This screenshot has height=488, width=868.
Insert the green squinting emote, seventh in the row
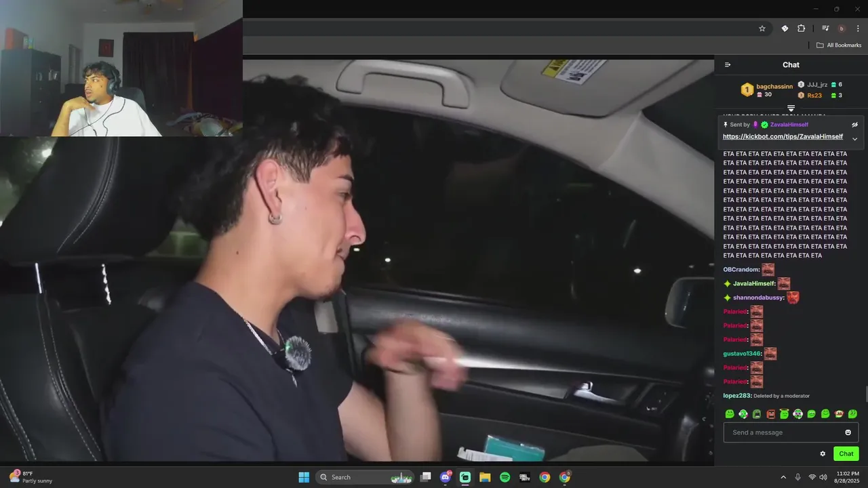coord(812,413)
